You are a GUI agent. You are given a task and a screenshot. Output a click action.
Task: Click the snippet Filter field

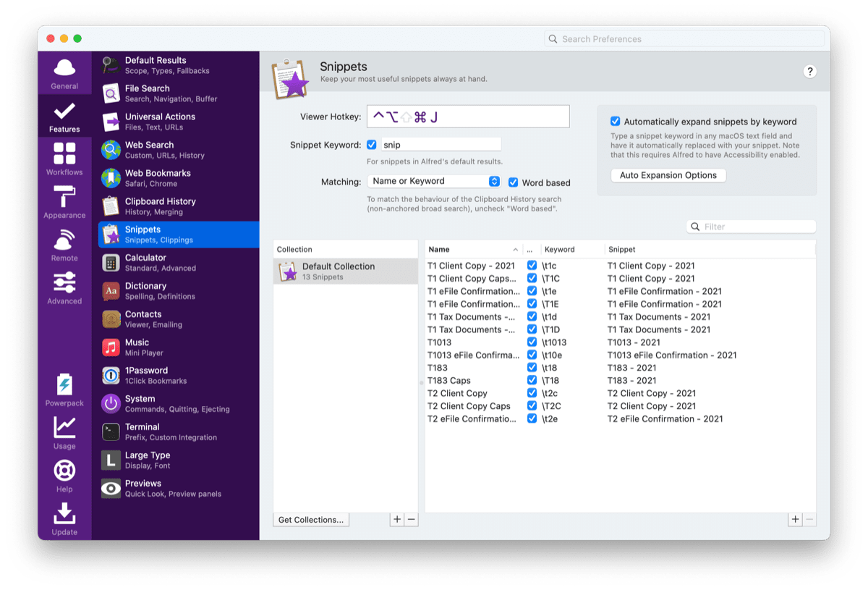coord(751,227)
